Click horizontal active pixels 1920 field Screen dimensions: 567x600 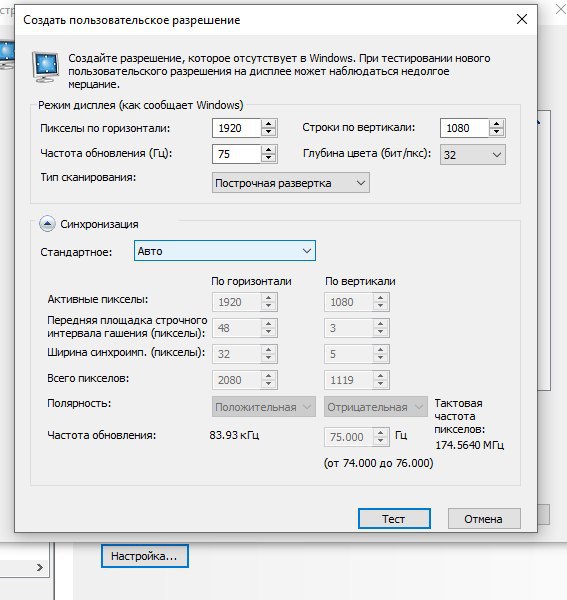click(x=237, y=302)
